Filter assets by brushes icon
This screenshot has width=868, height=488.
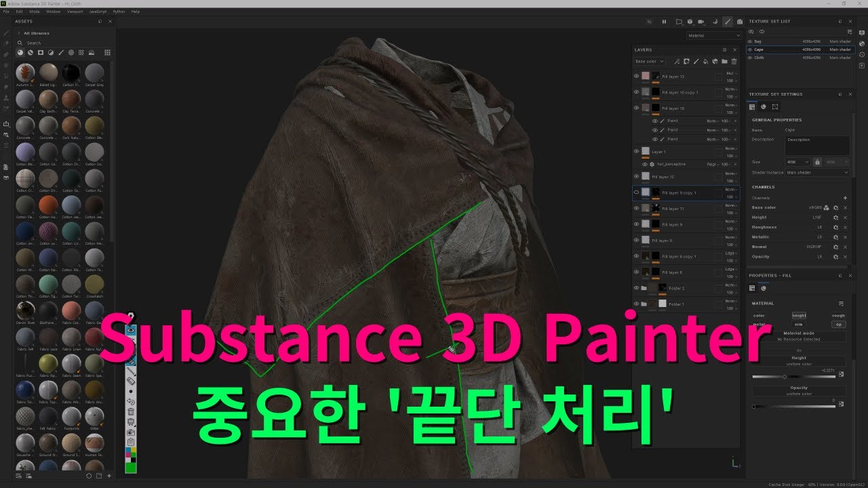61,52
